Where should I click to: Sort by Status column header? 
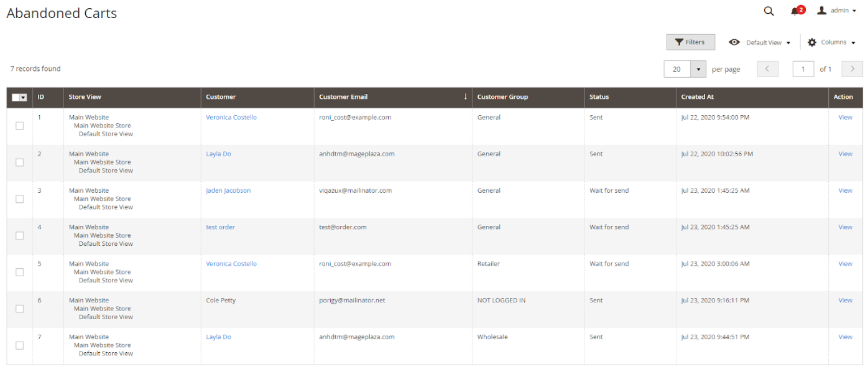(599, 97)
